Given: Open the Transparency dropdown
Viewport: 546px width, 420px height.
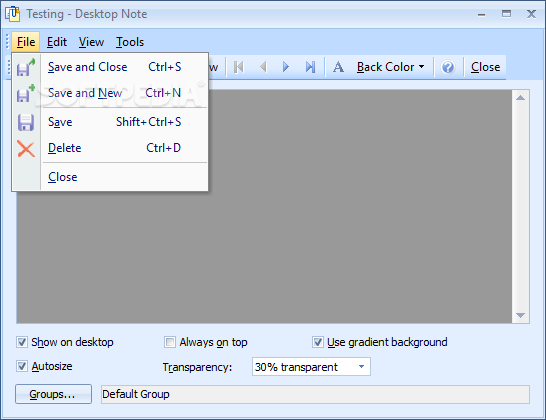Looking at the screenshot, I should (x=311, y=367).
